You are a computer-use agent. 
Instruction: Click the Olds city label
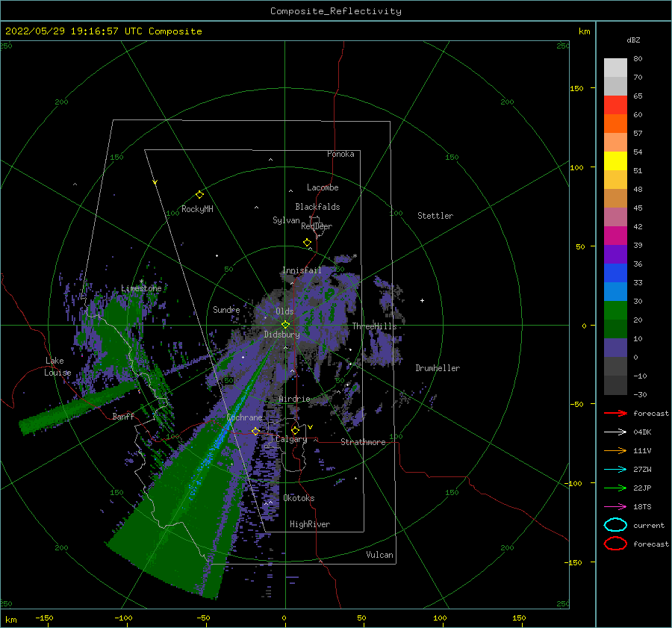284,311
